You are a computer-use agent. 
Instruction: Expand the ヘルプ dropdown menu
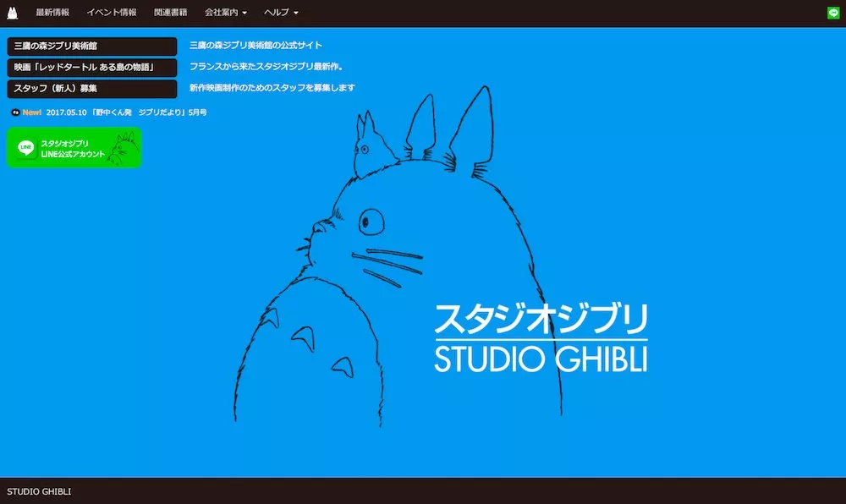(281, 13)
